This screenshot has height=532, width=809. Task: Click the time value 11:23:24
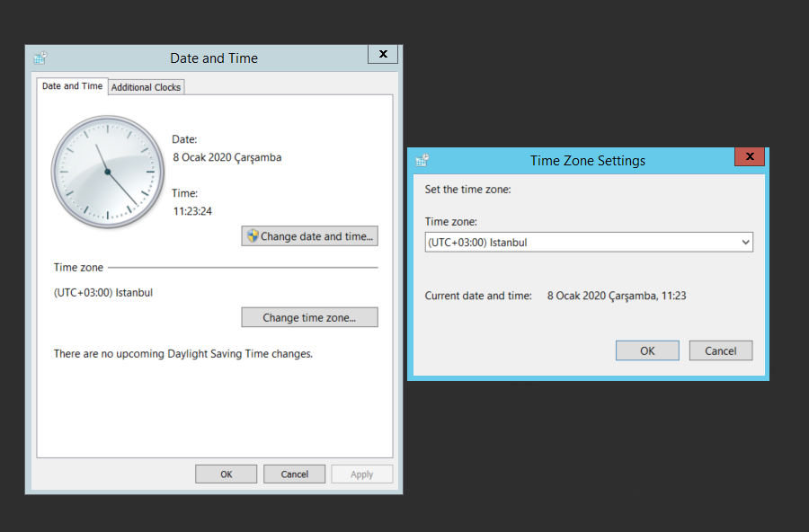click(192, 211)
